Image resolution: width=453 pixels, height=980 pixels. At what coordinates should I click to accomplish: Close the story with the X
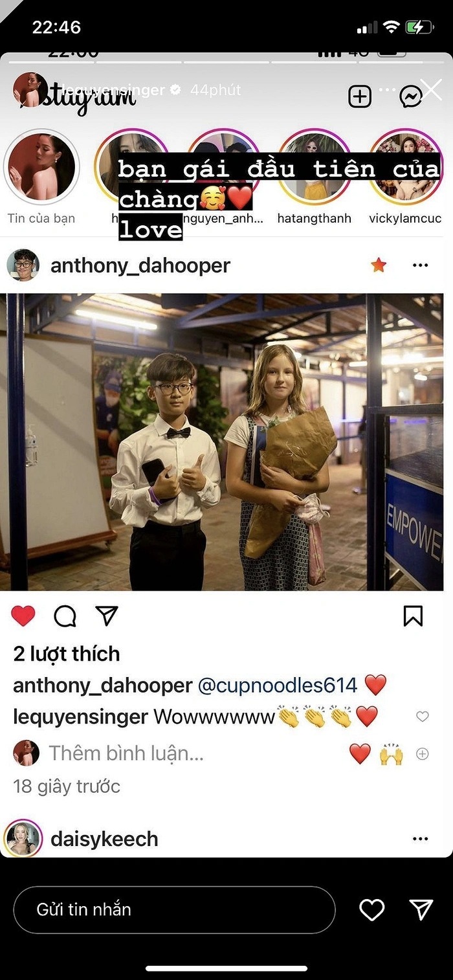coord(431,89)
